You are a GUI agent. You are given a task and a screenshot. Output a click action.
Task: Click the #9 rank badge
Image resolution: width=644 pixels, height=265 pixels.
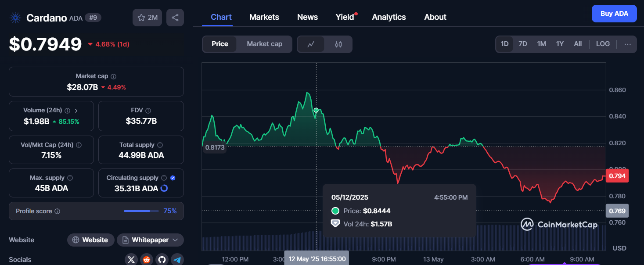click(x=93, y=18)
